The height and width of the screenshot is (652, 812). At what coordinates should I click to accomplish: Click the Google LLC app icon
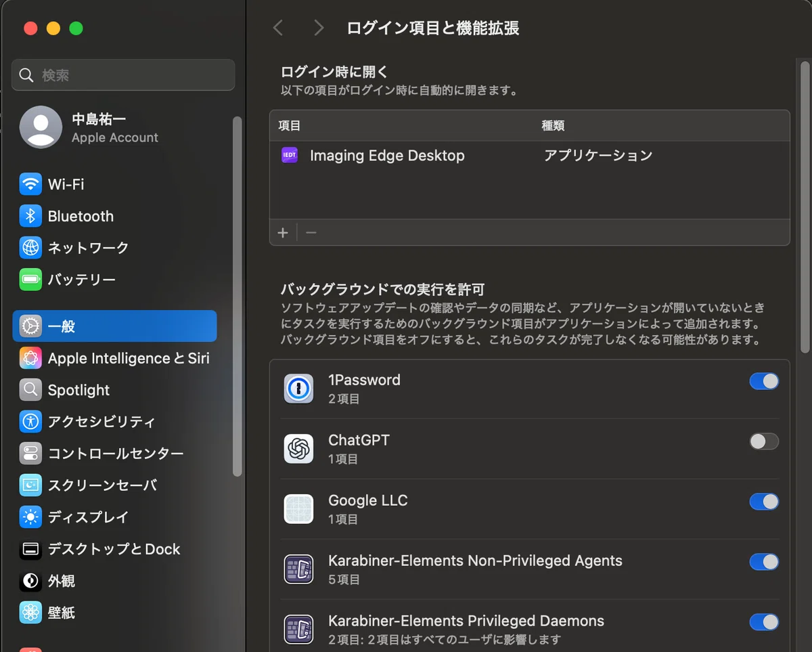tap(298, 509)
